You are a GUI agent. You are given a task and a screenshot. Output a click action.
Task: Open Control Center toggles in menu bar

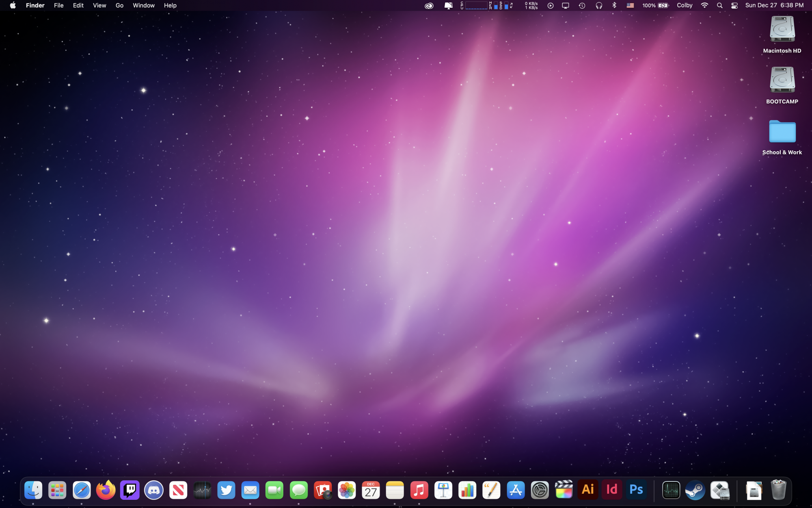(x=734, y=5)
